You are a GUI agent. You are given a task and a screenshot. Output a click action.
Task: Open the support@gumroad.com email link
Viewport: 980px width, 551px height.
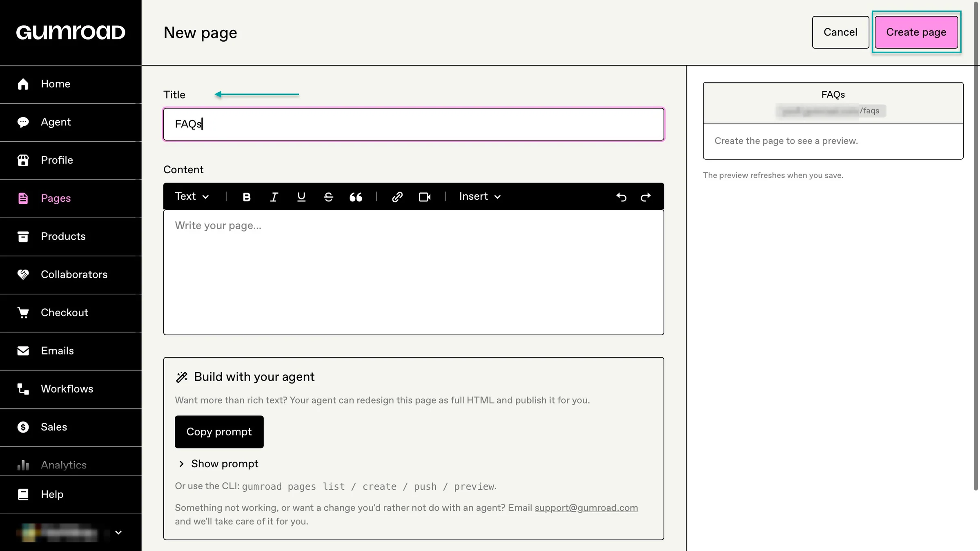[x=586, y=508]
